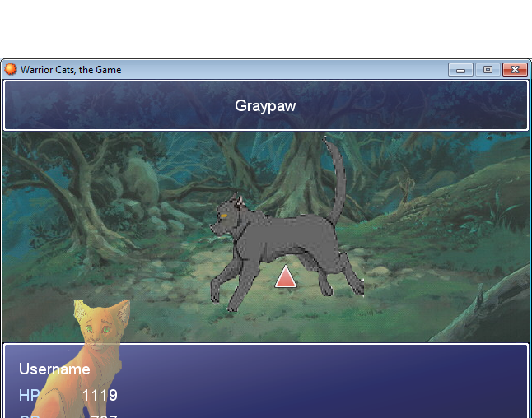The image size is (532, 418).
Task: Click the gray cat's yellow eye
Action: pyautogui.click(x=223, y=215)
